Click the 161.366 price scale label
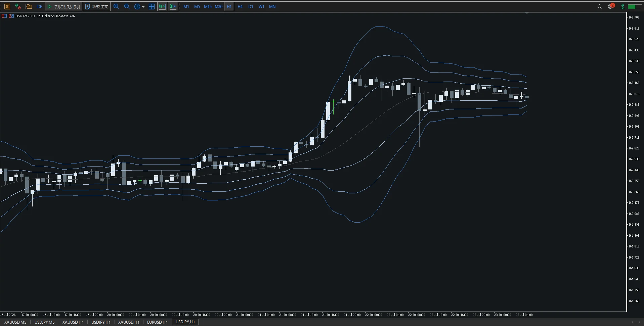Screen dimensions: 644x326 pos(634,301)
